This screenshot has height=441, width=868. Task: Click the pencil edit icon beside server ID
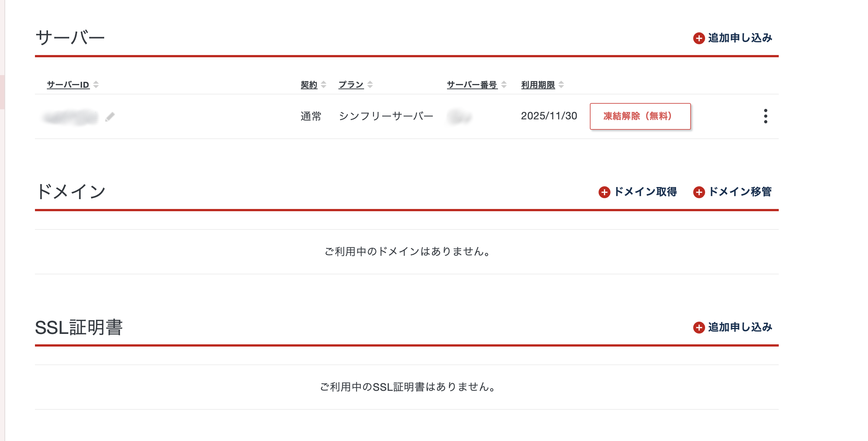pyautogui.click(x=110, y=117)
